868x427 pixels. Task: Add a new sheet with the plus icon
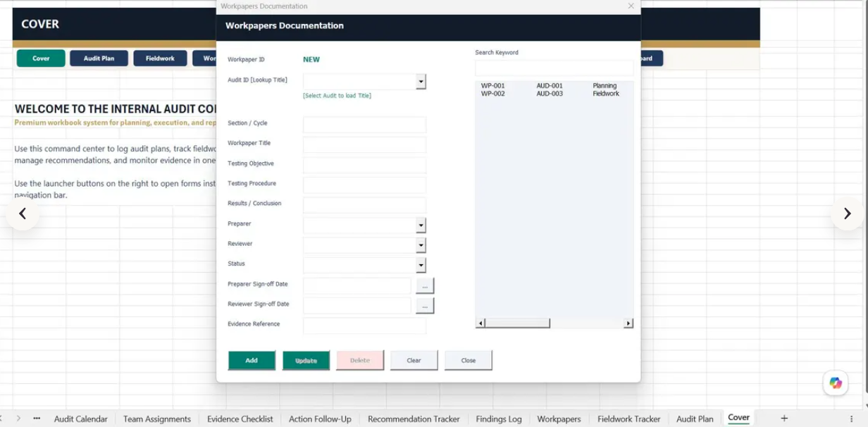tap(784, 419)
